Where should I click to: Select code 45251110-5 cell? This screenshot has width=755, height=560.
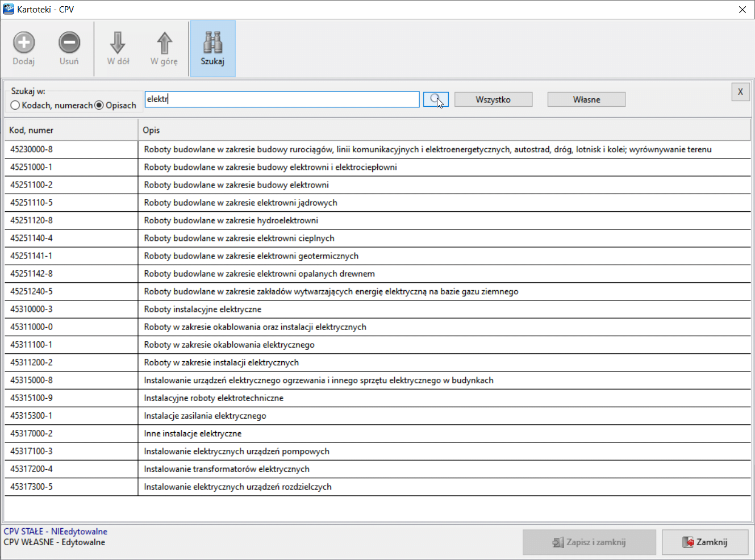tap(71, 203)
